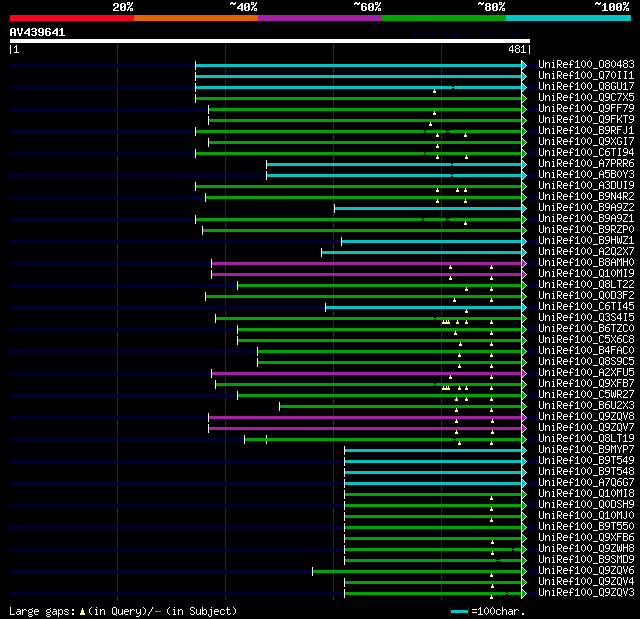Select the UniRef100_Q10MI9 label

pyautogui.click(x=586, y=273)
